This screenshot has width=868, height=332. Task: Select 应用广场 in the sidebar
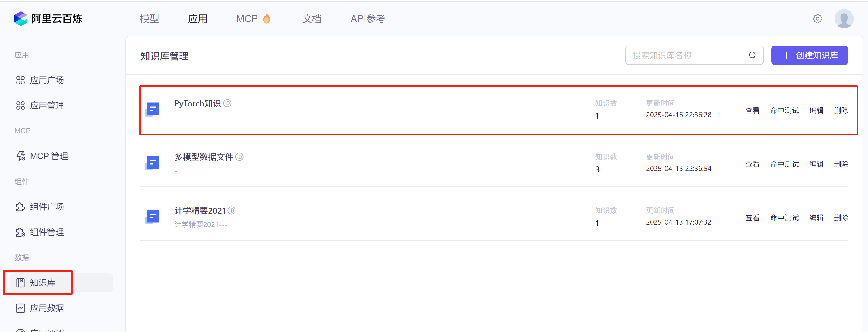(x=47, y=80)
